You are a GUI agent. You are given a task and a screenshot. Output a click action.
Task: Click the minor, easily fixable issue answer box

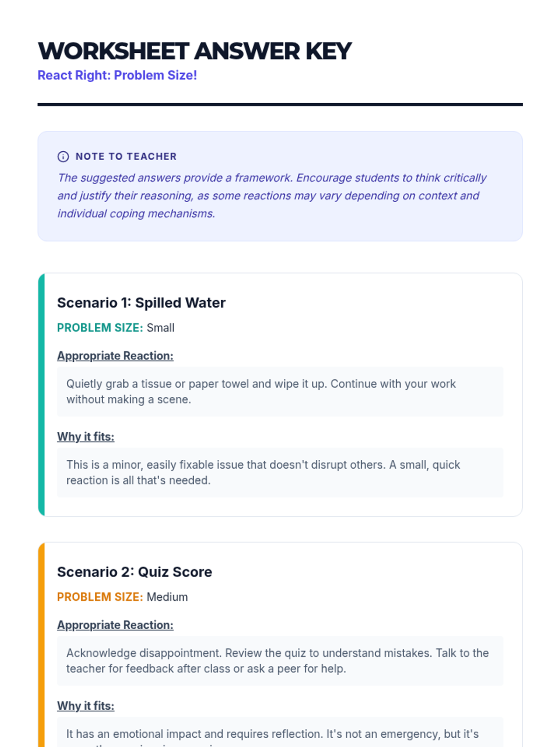[x=280, y=472]
